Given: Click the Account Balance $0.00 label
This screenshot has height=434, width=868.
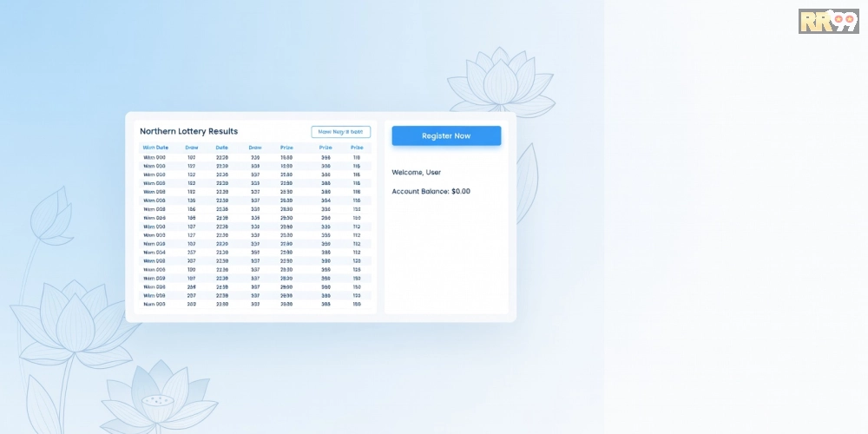Looking at the screenshot, I should (431, 191).
